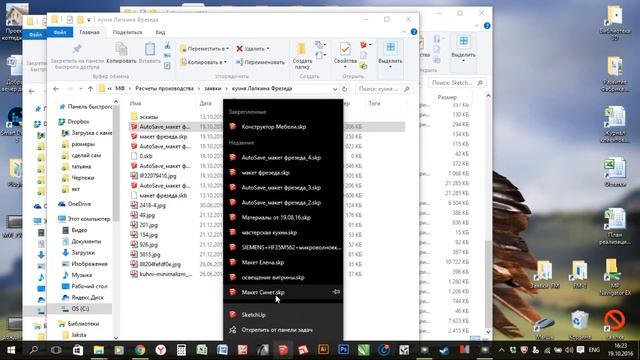Screen dimensions: 640x360
Task: Navigate to МФ breadcrumb
Action: 120,89
